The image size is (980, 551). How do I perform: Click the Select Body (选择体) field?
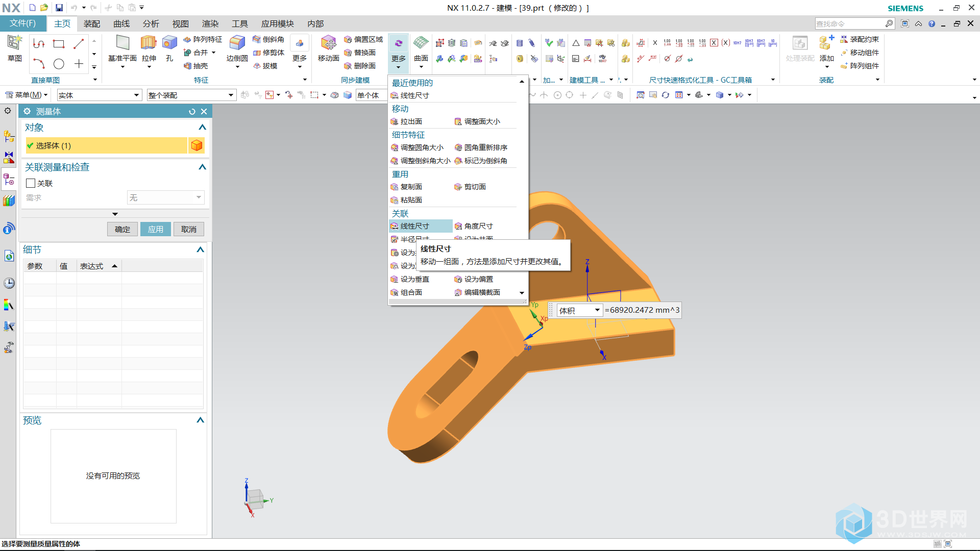(x=106, y=146)
